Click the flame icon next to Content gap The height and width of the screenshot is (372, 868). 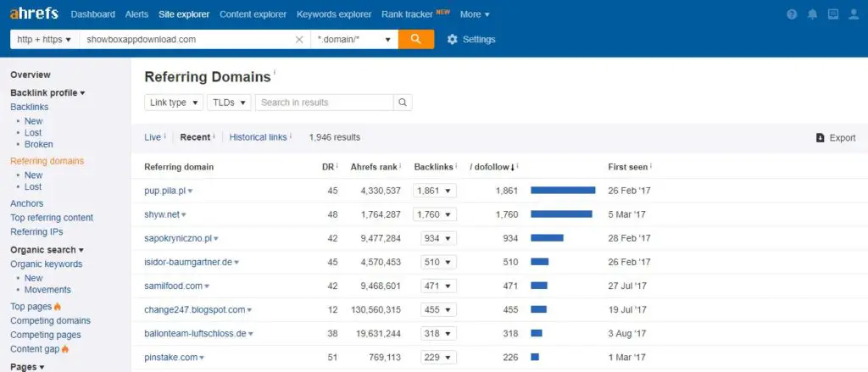[65, 349]
